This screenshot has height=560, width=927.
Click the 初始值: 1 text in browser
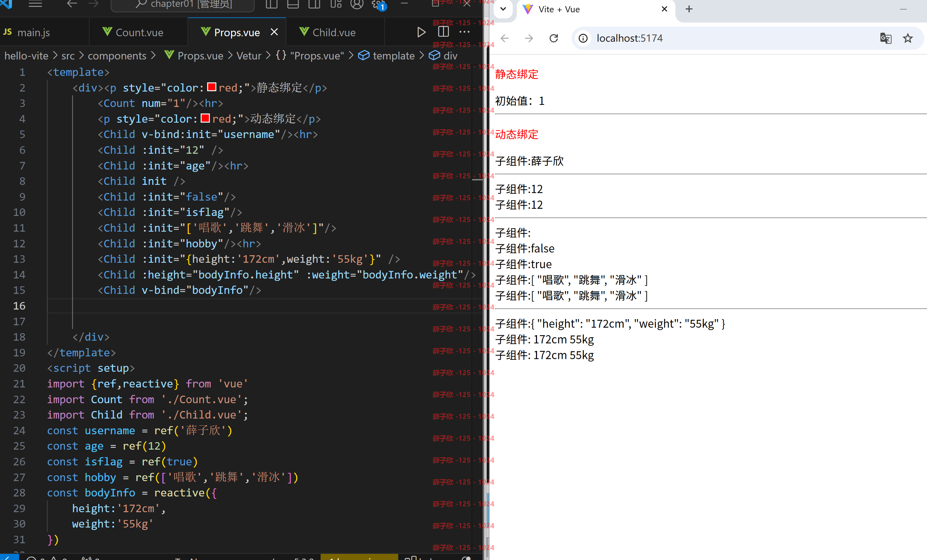[520, 101]
